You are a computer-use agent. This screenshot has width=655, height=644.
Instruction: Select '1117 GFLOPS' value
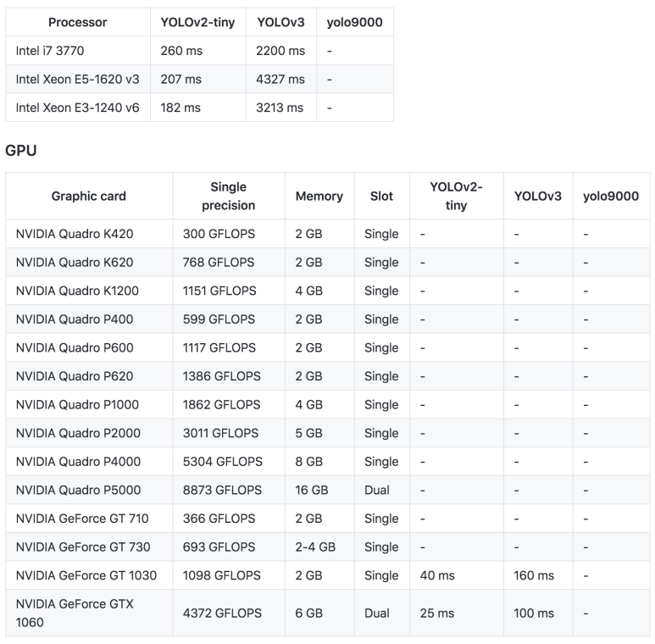coord(219,347)
